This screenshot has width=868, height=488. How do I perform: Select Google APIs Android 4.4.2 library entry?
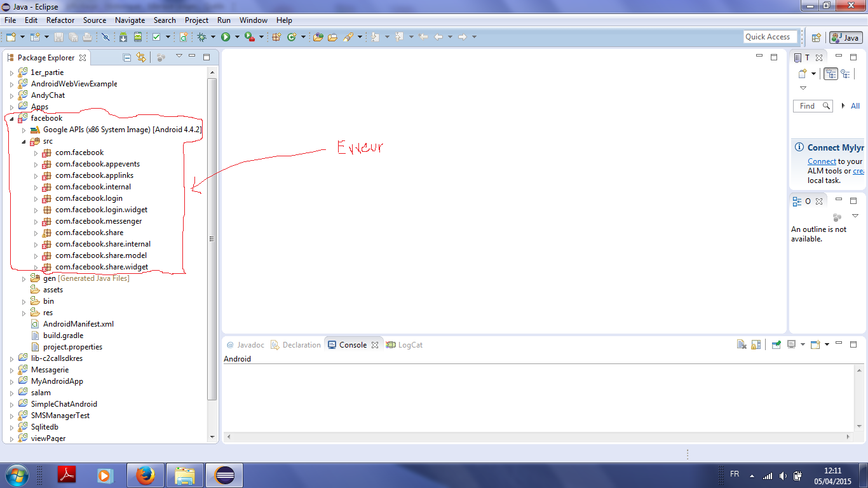point(116,130)
